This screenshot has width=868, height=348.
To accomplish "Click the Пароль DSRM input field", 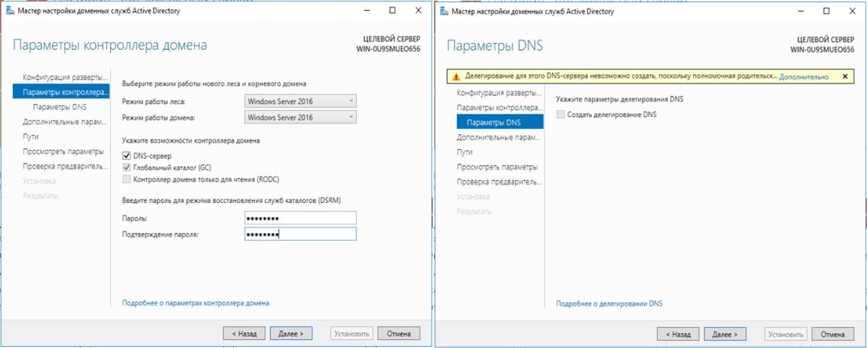I will pos(300,218).
